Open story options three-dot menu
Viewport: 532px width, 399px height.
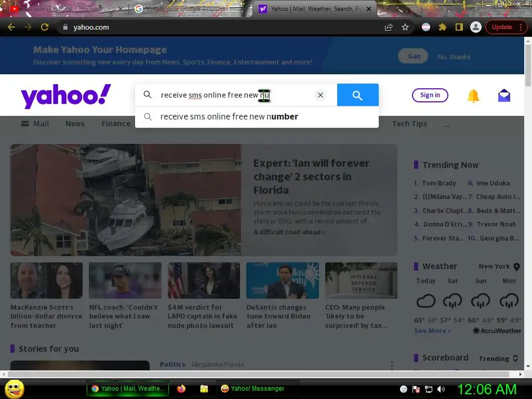tap(392, 365)
